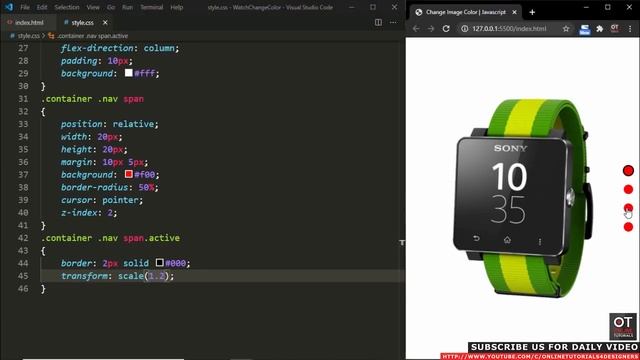Click the Sony watch image
The image size is (640, 360).
pyautogui.click(x=522, y=198)
